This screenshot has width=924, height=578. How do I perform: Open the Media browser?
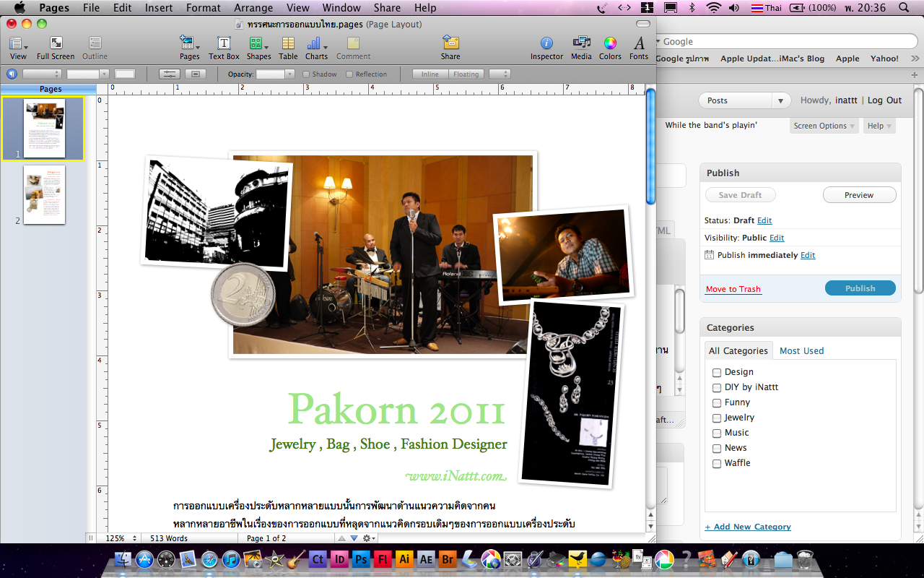pyautogui.click(x=581, y=48)
